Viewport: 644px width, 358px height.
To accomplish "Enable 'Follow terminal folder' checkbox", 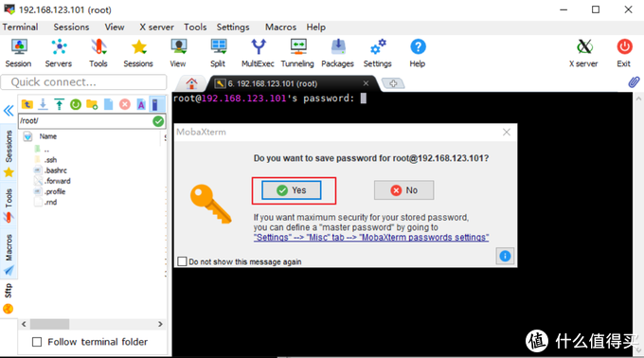I will pyautogui.click(x=37, y=342).
